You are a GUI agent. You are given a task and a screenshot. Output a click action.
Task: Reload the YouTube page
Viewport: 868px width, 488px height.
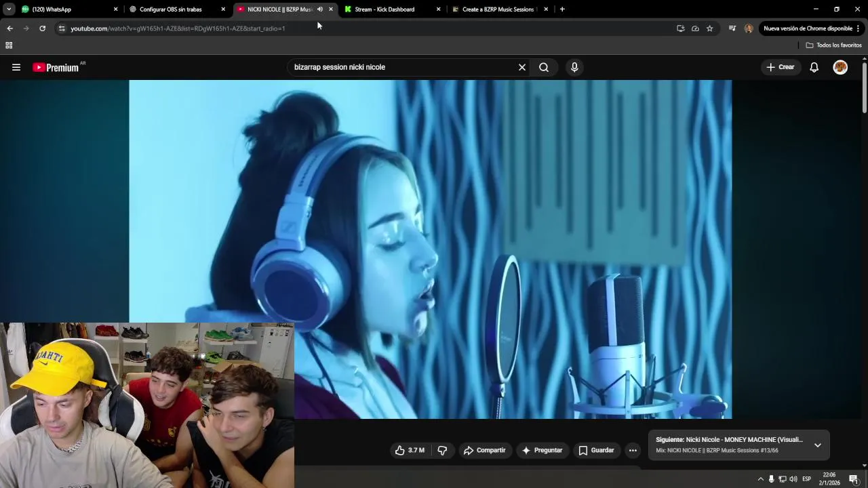click(42, 28)
